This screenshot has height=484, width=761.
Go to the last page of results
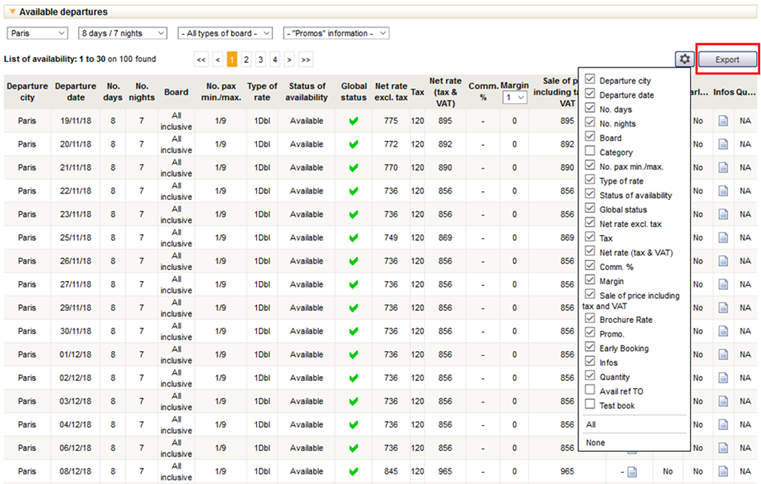pos(306,60)
